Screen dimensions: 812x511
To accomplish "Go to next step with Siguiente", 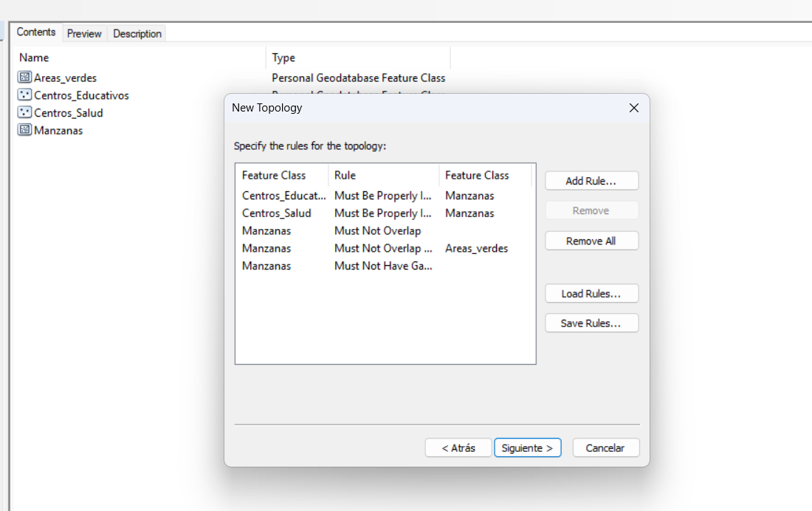I will [x=527, y=448].
